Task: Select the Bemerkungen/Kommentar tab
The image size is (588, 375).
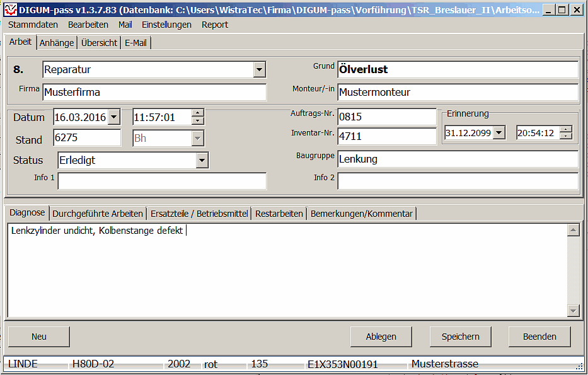Action: (361, 214)
